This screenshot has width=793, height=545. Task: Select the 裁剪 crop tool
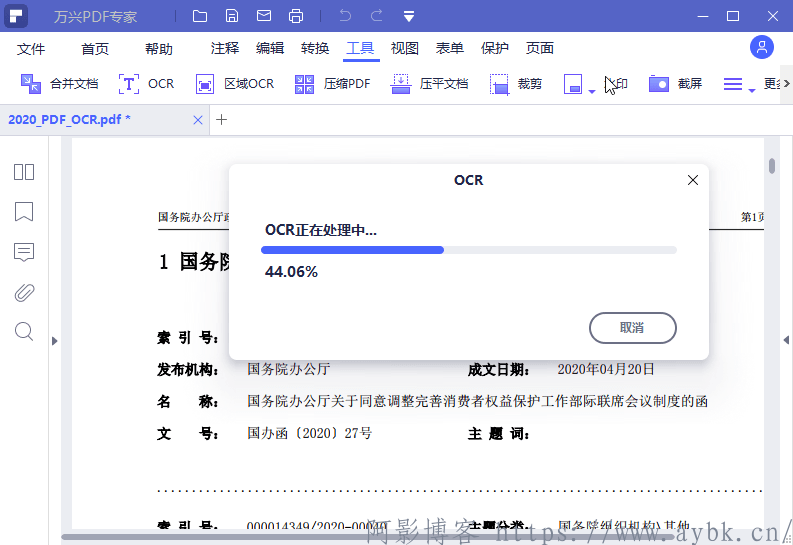click(516, 83)
